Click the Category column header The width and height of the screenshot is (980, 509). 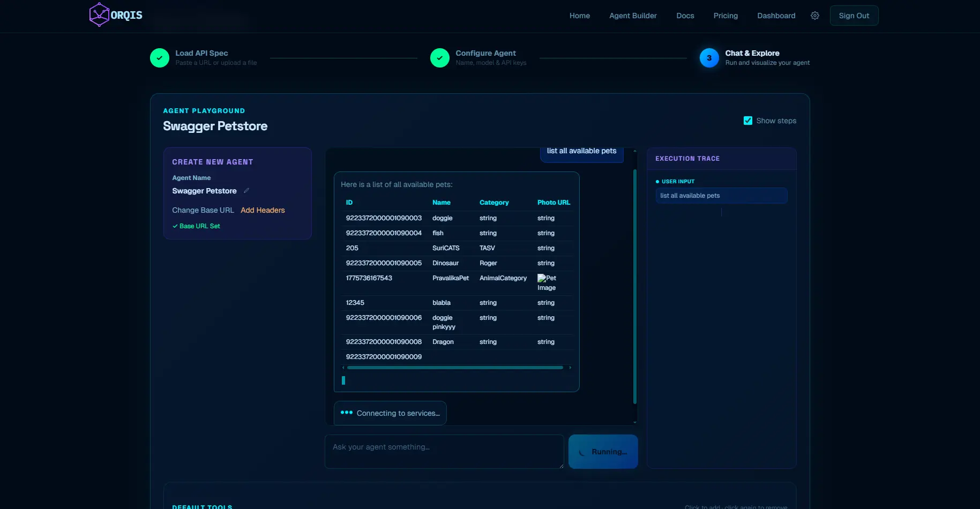point(494,203)
